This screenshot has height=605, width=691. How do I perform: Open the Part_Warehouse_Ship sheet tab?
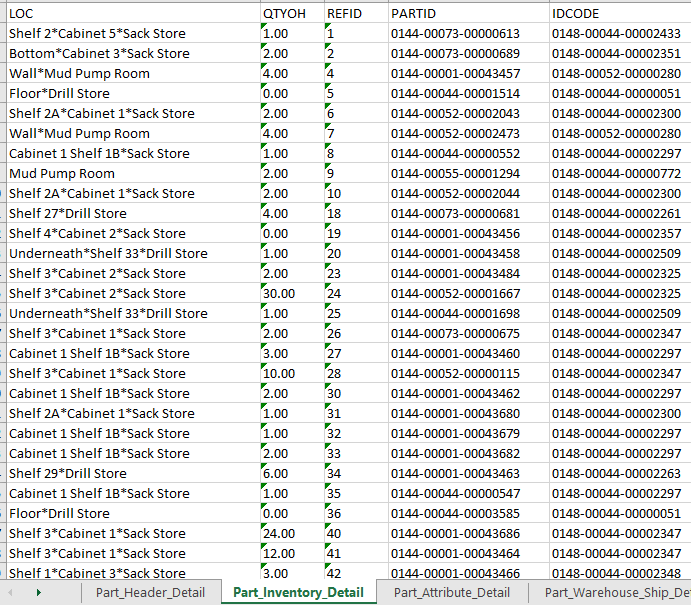click(617, 593)
